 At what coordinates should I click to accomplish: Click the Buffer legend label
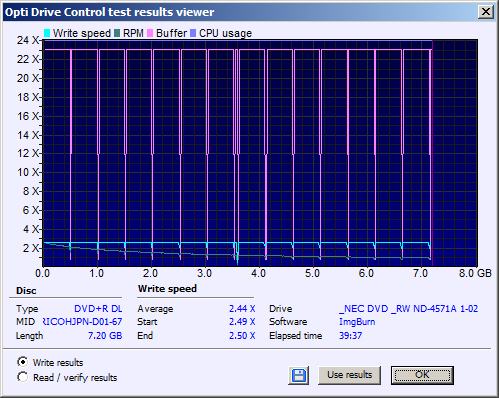click(x=171, y=33)
